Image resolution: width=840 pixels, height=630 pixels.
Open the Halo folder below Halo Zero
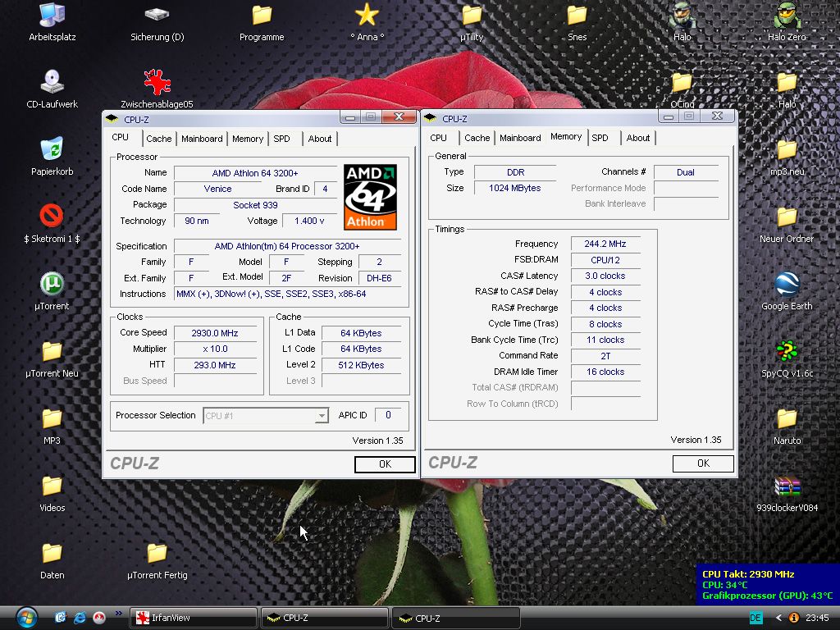coord(787,89)
